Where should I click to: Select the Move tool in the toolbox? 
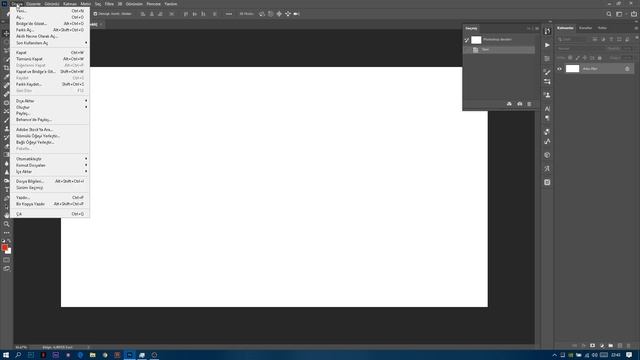click(x=6, y=33)
